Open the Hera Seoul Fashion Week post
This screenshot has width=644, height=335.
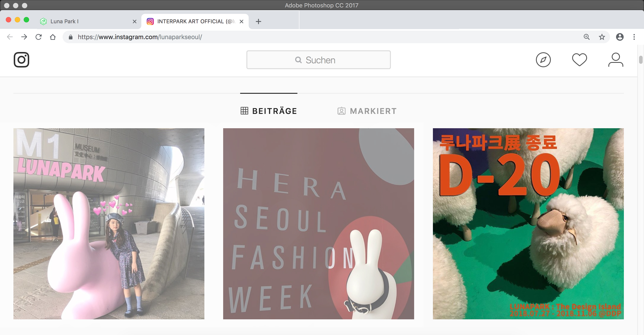pos(318,224)
